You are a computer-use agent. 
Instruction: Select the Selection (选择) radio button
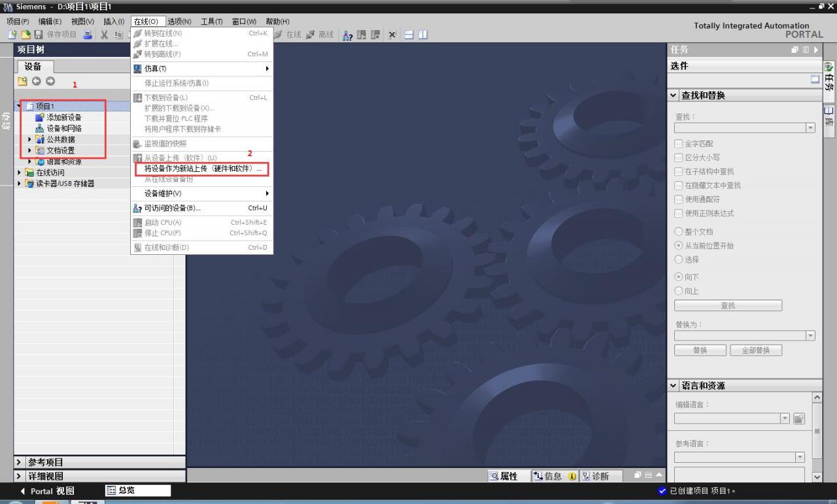678,260
